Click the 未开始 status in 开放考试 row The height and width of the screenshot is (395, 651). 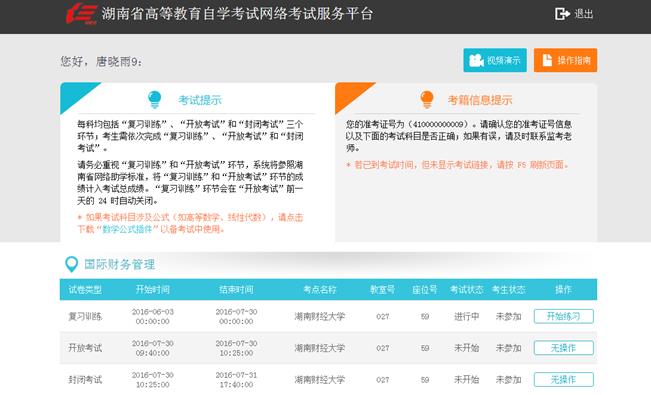click(x=467, y=348)
